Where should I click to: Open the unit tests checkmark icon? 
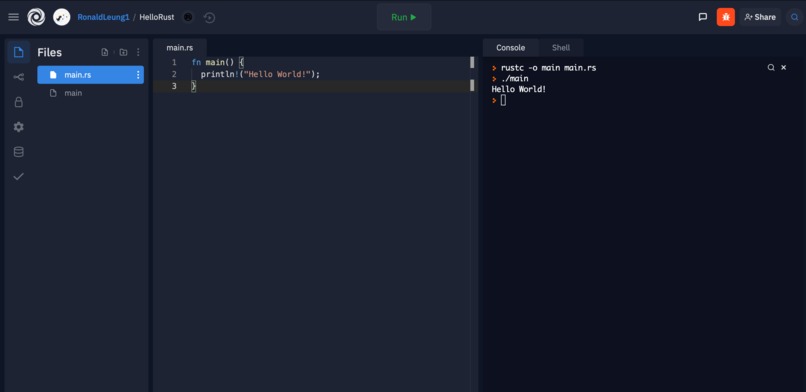19,176
